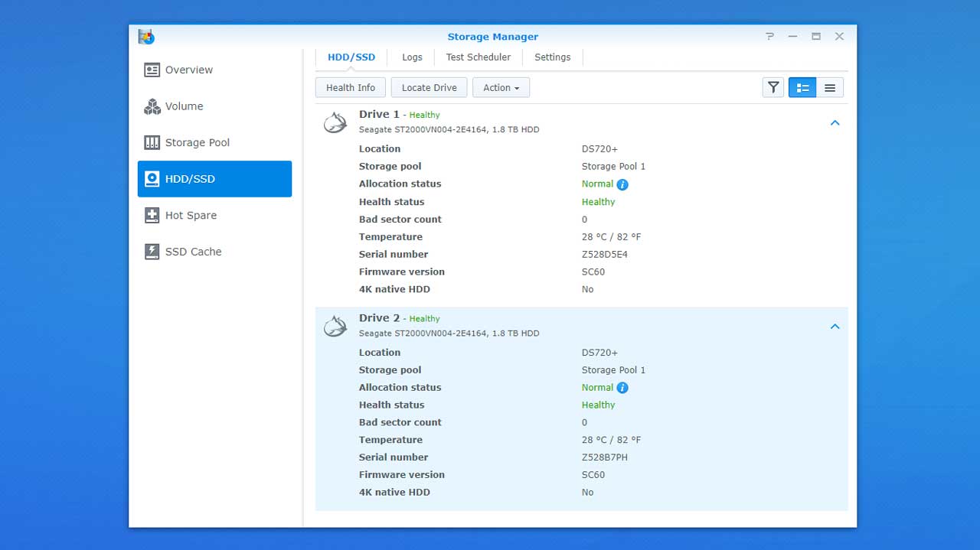Click the Storage Pool sidebar icon
This screenshot has width=980, height=550.
[152, 142]
